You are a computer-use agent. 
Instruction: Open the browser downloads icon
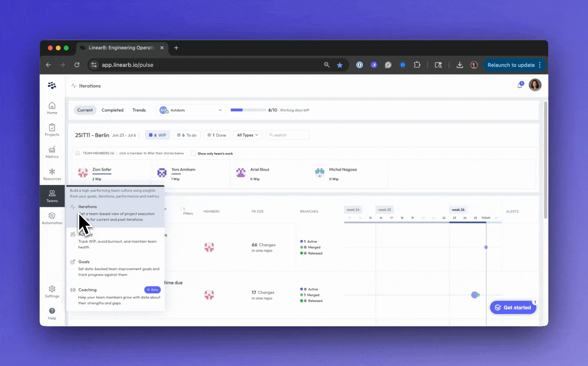click(x=460, y=65)
